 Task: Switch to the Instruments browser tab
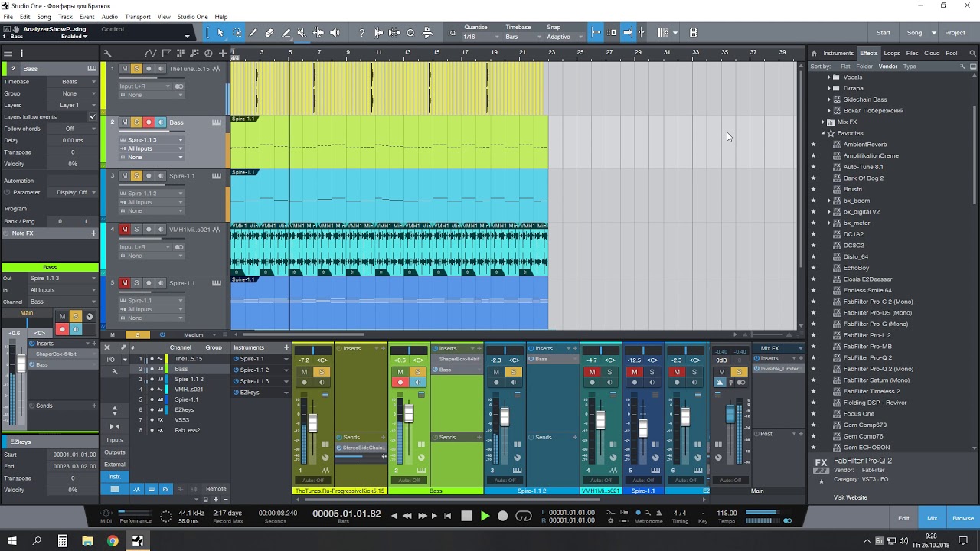point(838,54)
